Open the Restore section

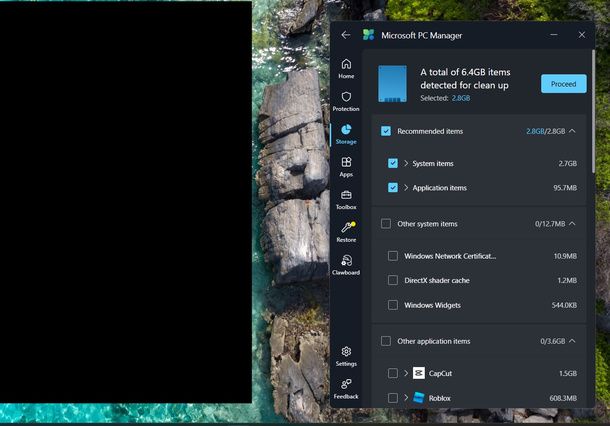[x=346, y=232]
